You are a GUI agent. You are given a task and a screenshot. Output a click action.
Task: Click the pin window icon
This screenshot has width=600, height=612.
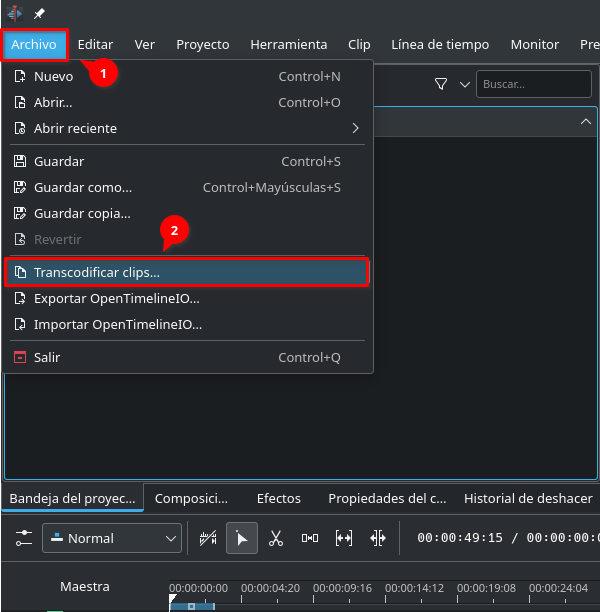[39, 14]
